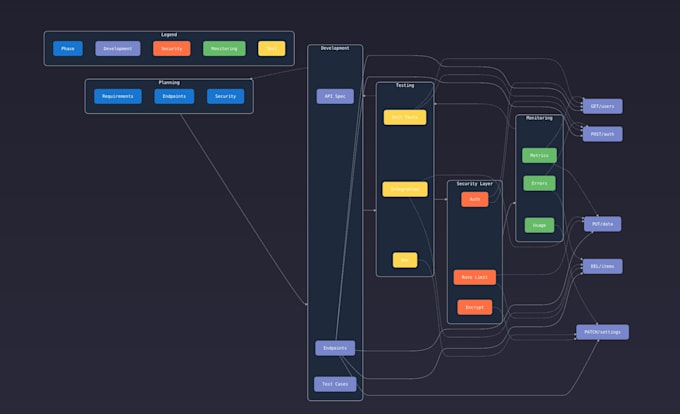This screenshot has width=680, height=414.
Task: Click the PATCH/settings endpoint node
Action: (602, 332)
